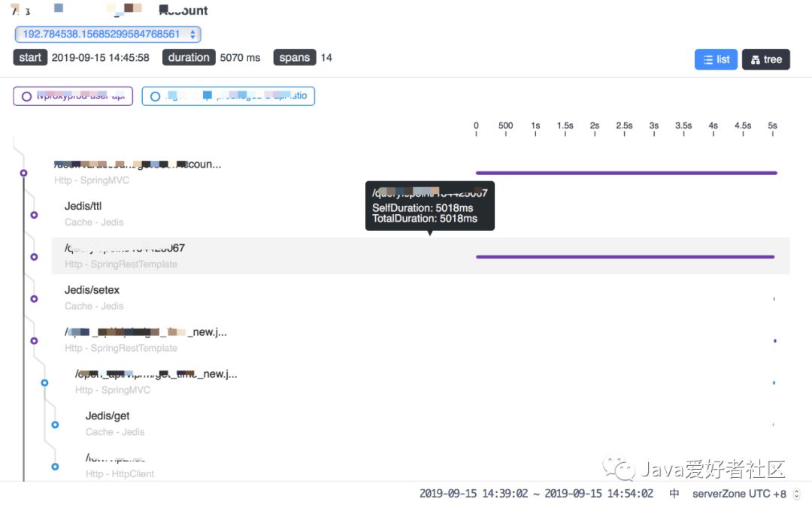Click the Http - HttpClient span label
Screen dimensions: 812x505
[120, 474]
